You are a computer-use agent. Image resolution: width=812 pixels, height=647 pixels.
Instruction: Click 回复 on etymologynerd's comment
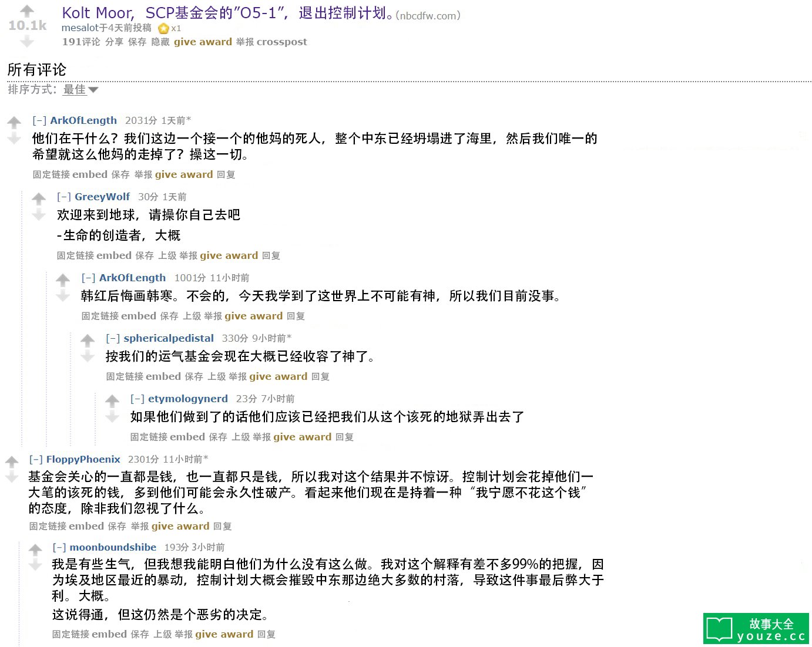[345, 437]
